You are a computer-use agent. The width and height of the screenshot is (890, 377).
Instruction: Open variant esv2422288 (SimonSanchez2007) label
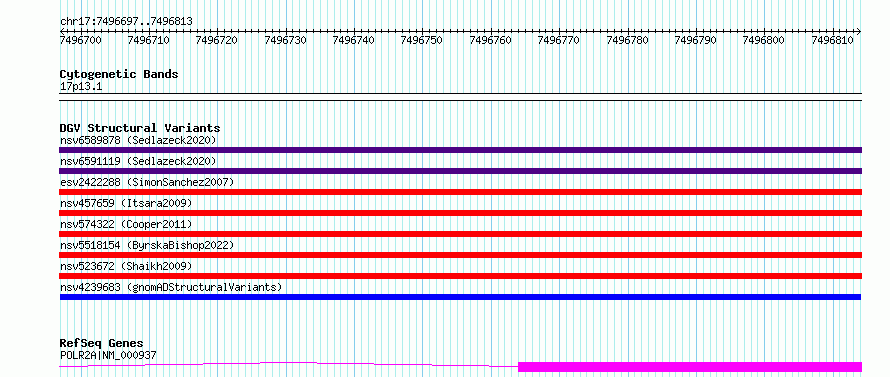[147, 182]
